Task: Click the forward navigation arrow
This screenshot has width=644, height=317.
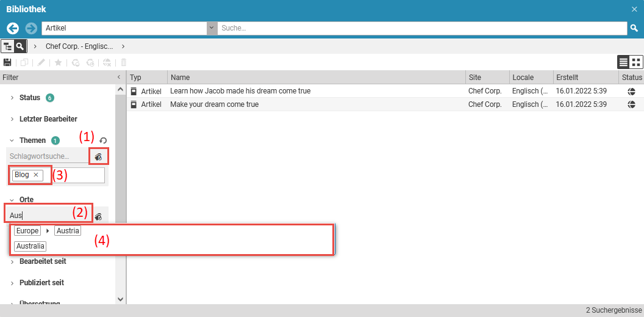Action: (x=31, y=28)
